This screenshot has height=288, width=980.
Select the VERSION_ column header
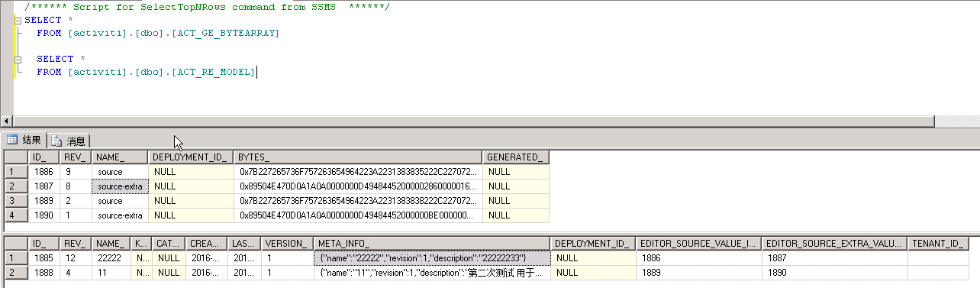pos(287,244)
